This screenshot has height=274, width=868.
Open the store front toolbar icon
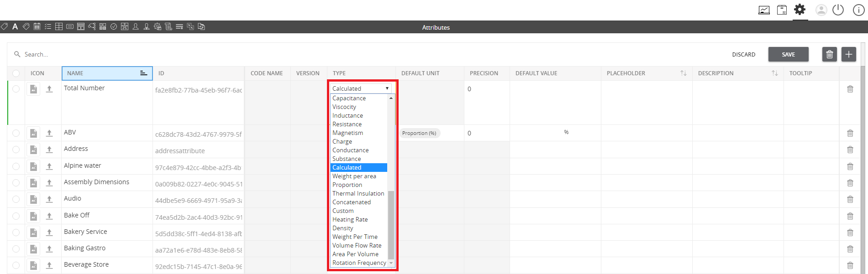pyautogui.click(x=81, y=26)
